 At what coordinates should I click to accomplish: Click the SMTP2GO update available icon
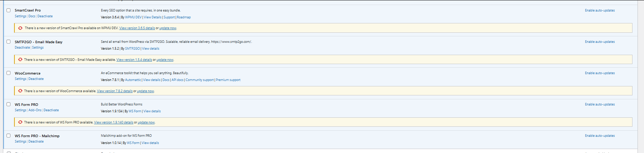pyautogui.click(x=21, y=59)
